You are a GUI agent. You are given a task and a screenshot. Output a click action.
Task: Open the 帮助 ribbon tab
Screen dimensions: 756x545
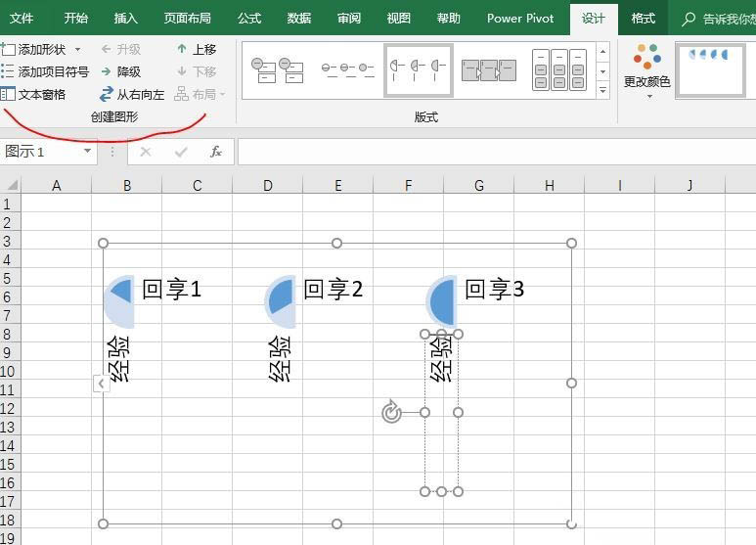click(x=448, y=19)
